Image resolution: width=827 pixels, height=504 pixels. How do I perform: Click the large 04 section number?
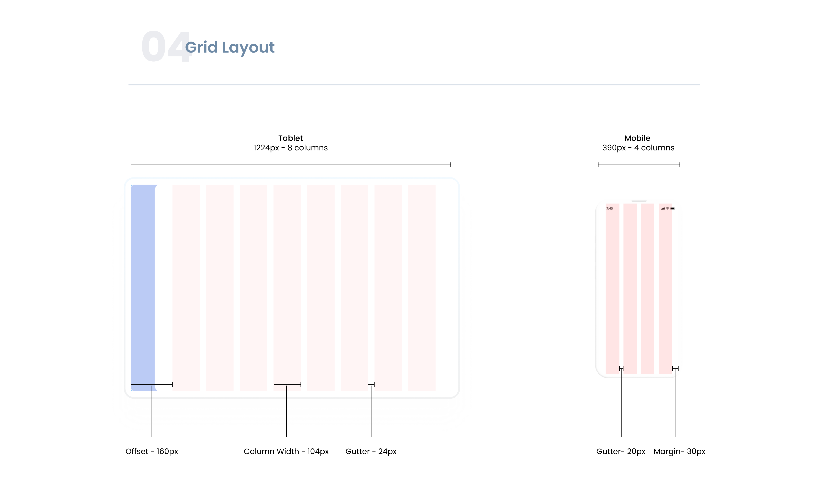(167, 46)
